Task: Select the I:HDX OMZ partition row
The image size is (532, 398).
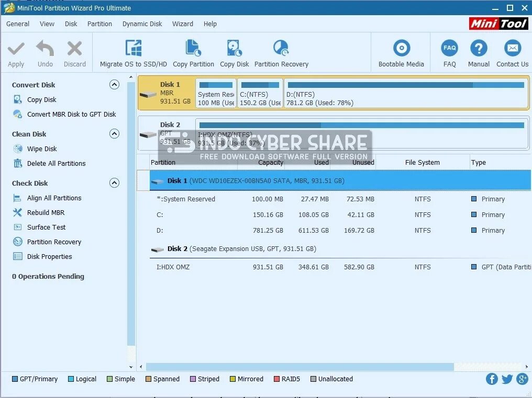Action: (340, 267)
